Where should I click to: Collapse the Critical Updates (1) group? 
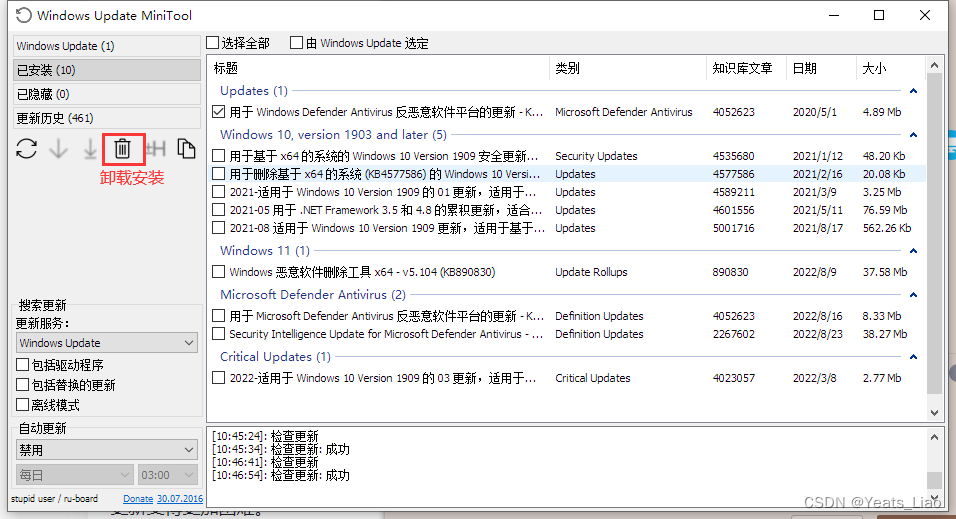913,357
